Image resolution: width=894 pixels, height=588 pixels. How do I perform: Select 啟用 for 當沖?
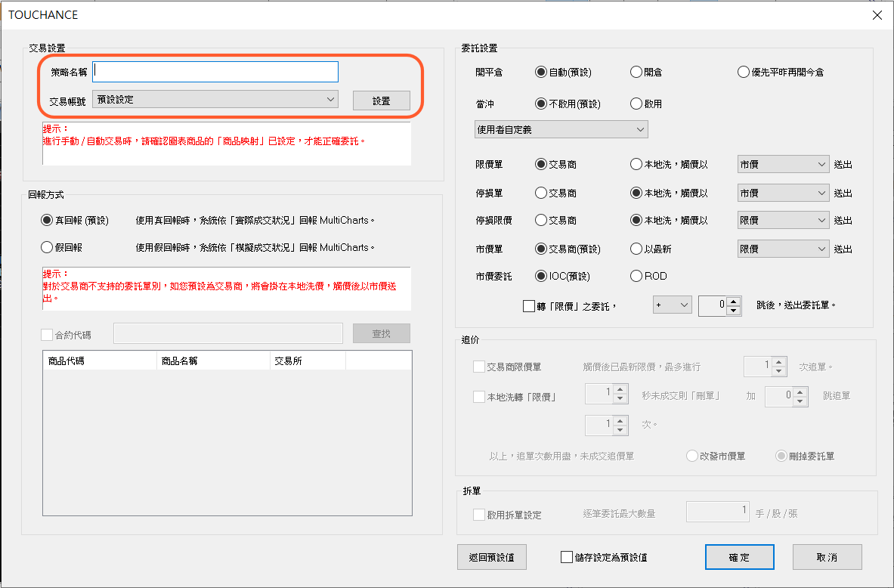636,104
